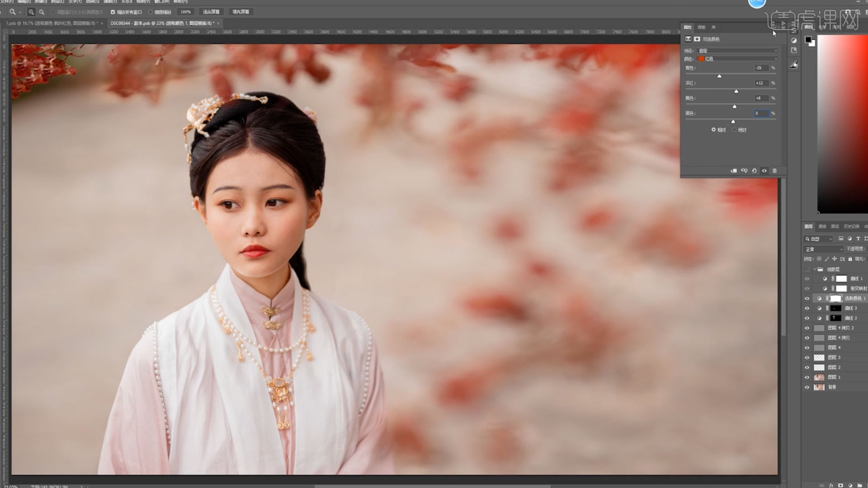
Task: Open the 正常 blend mode dropdown
Action: (x=823, y=249)
